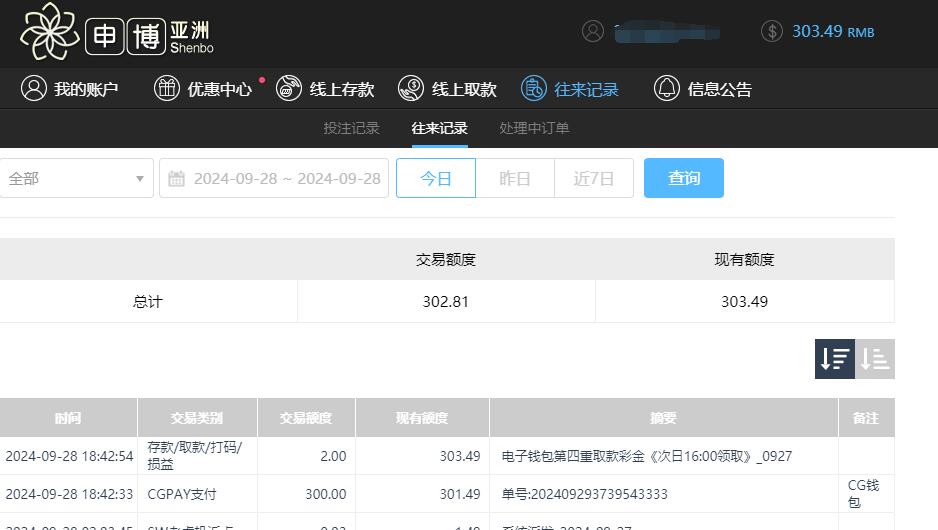This screenshot has height=530, width=938.
Task: Click the blue 查询 button
Action: pos(684,178)
